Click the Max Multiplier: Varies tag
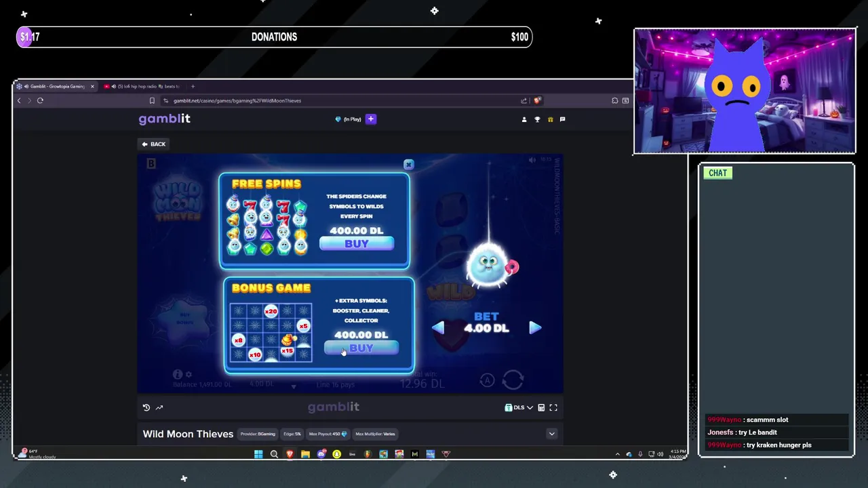868x488 pixels. (x=375, y=434)
